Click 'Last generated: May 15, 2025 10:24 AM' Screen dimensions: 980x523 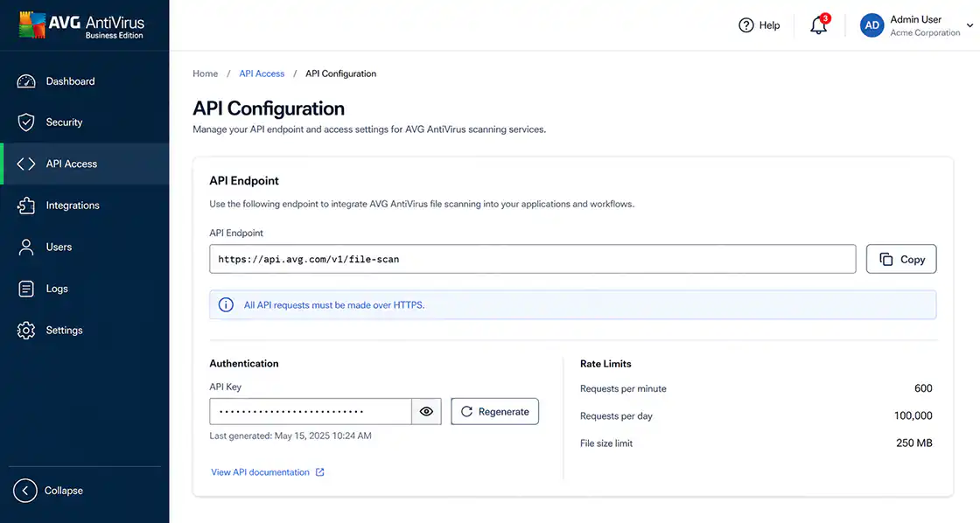(x=290, y=436)
